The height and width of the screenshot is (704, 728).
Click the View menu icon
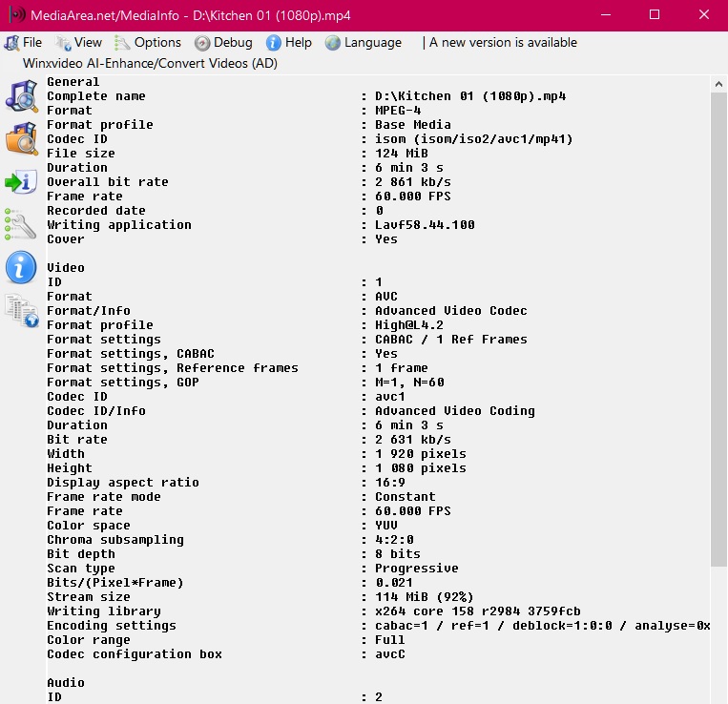63,43
